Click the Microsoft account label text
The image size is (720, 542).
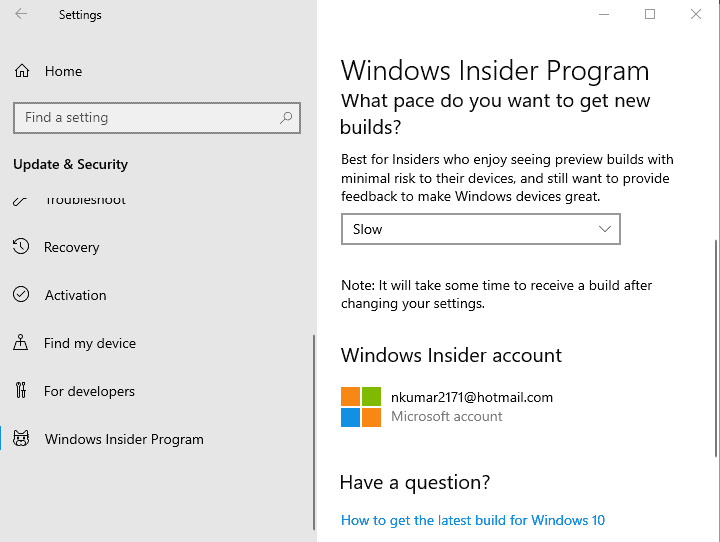447,416
